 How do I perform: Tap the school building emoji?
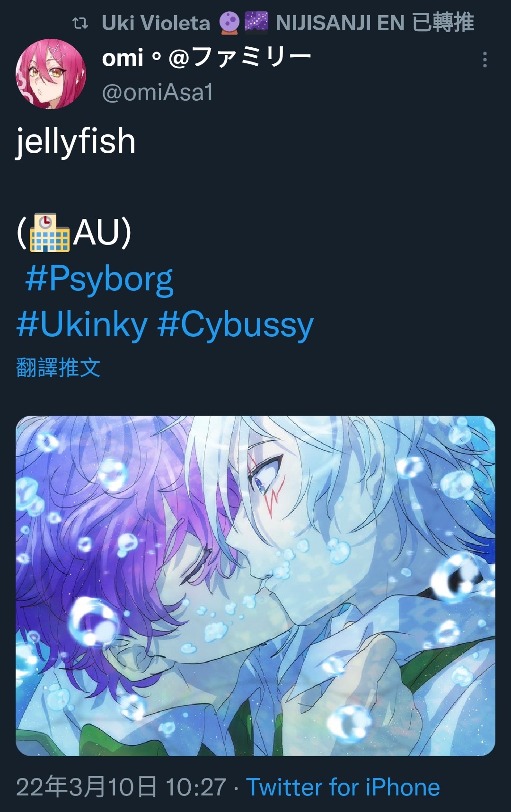tap(50, 233)
